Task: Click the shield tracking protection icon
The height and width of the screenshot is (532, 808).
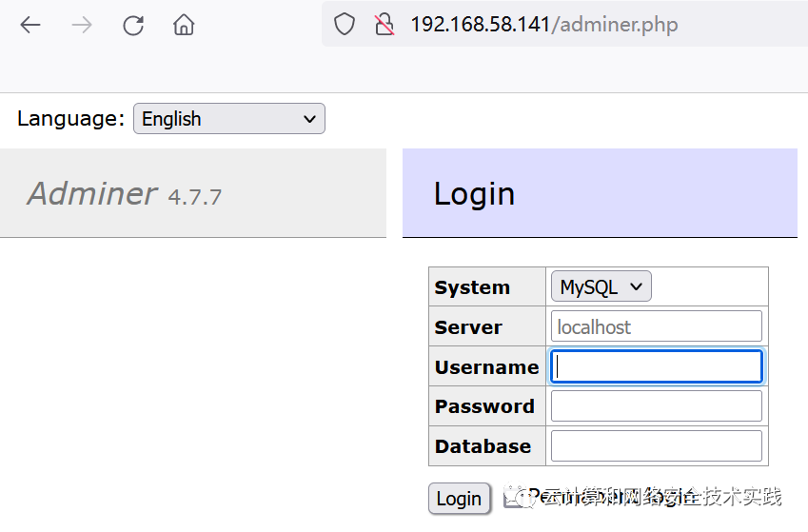Action: (345, 24)
